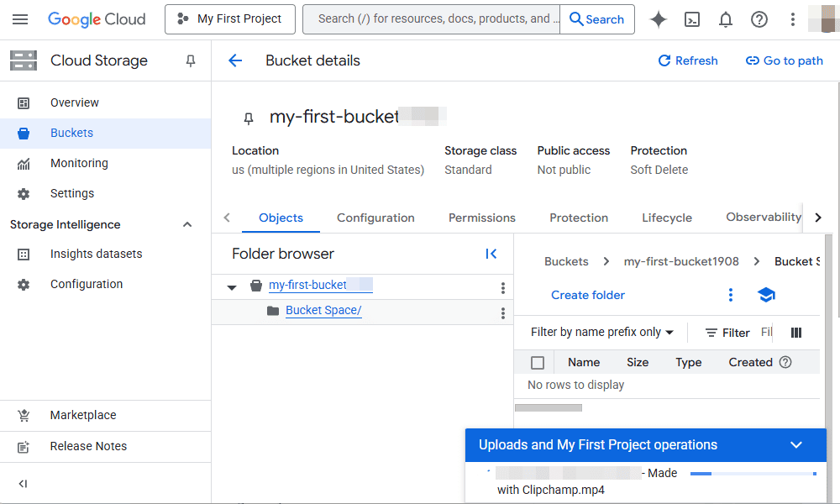Screen dimensions: 840x504
Task: Click the Search button
Action: pos(597,19)
